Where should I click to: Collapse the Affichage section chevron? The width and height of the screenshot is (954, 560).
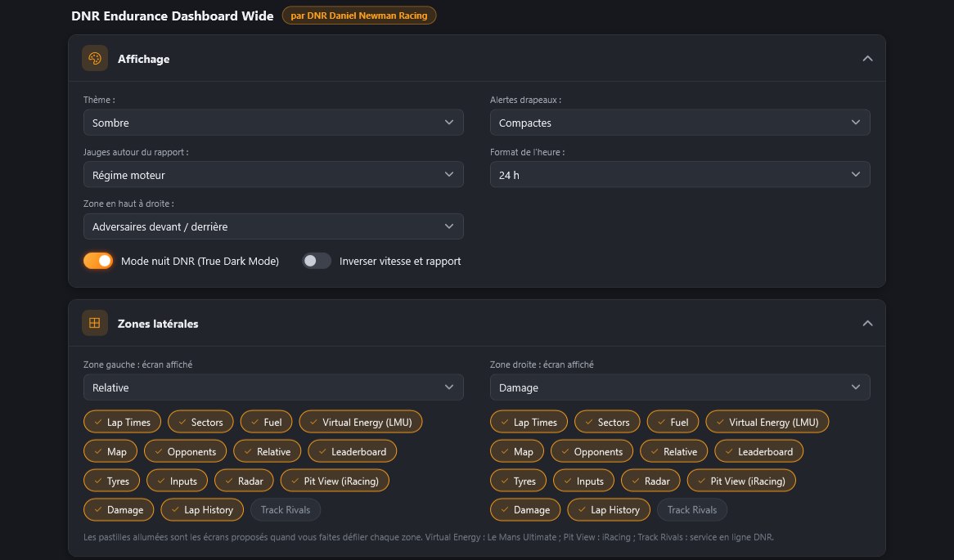[x=867, y=58]
